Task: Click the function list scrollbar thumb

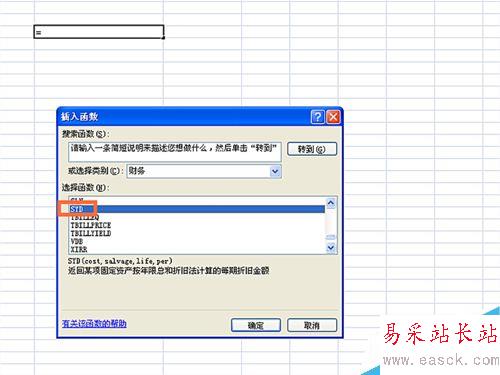Action: coord(331,237)
